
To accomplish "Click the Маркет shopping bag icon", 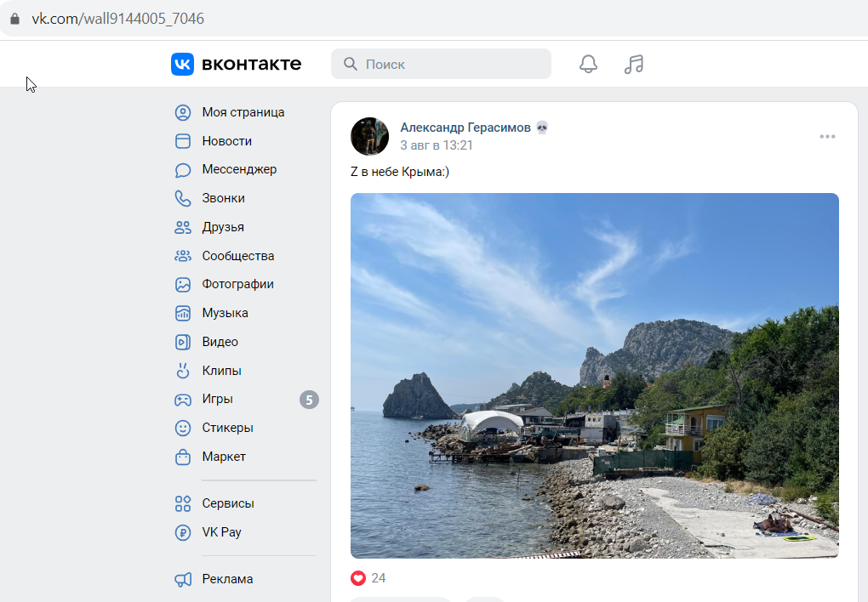I will point(183,457).
